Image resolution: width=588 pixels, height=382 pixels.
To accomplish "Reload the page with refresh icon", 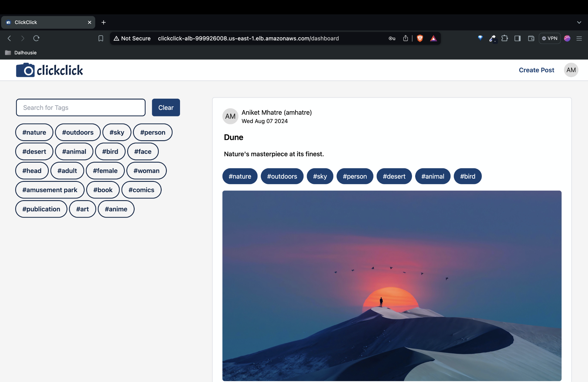I will [36, 38].
